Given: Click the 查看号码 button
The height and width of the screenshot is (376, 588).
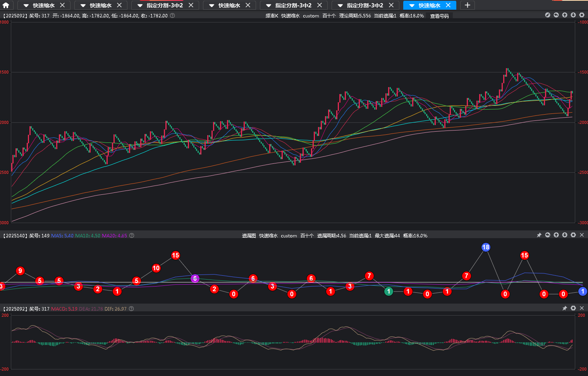Looking at the screenshot, I should (x=439, y=16).
